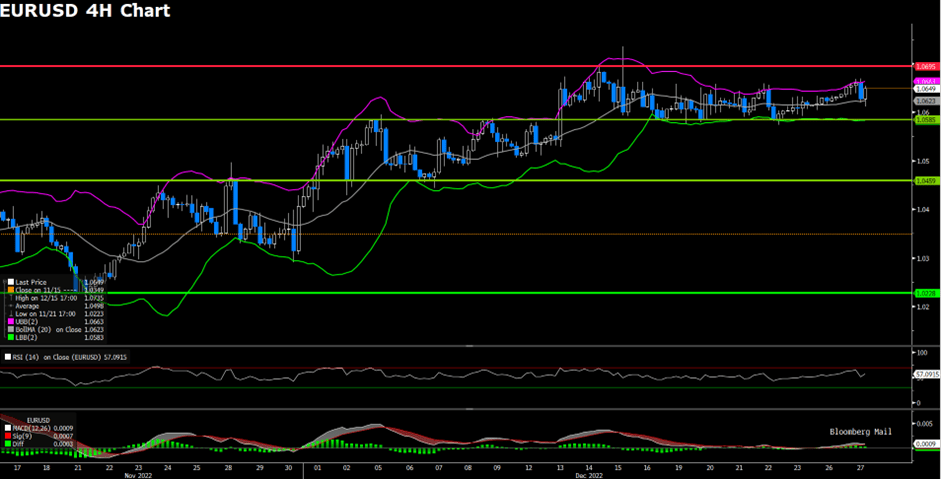Click the orange Close on 11/15 legend marker
This screenshot has width=941, height=479.
pos(9,289)
